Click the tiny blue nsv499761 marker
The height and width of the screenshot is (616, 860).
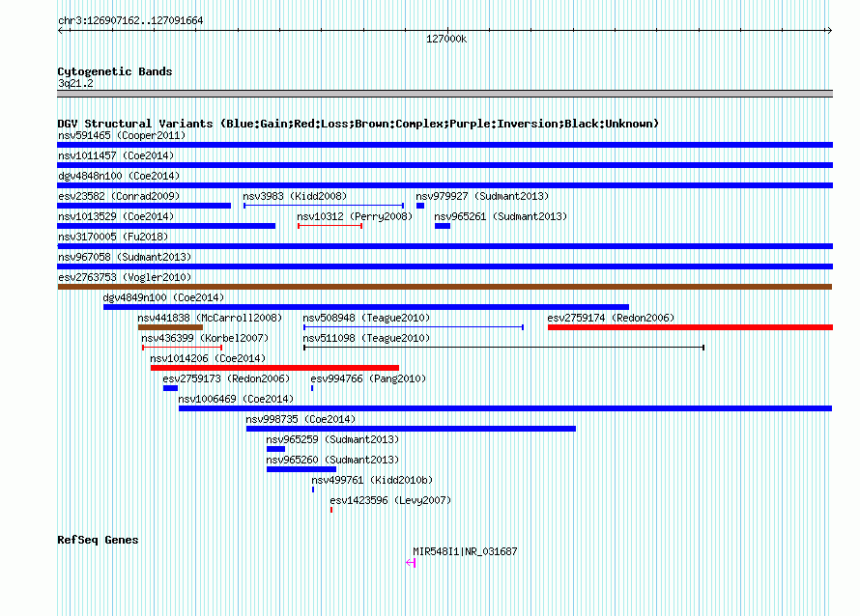click(313, 490)
